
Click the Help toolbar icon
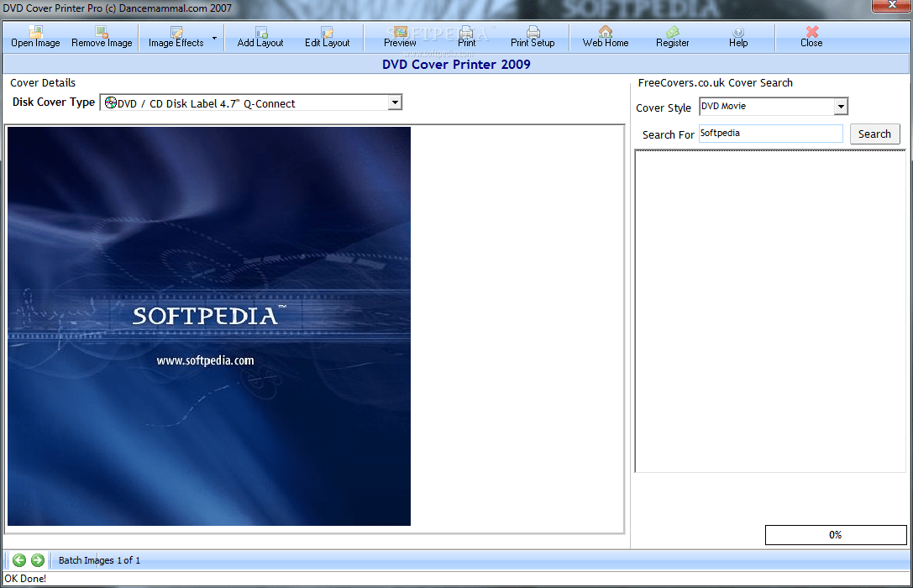737,36
